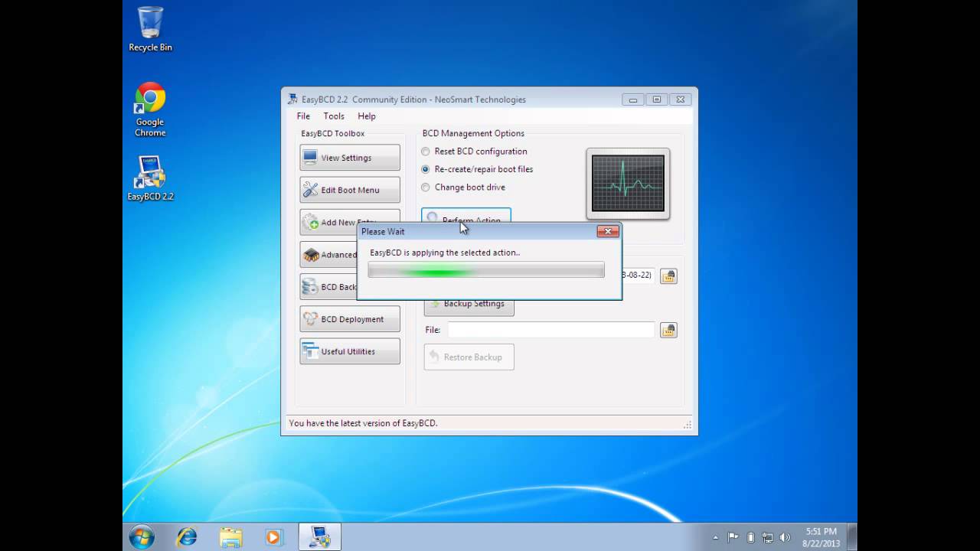Image resolution: width=980 pixels, height=551 pixels.
Task: Click the status bar resize grip
Action: [x=688, y=425]
